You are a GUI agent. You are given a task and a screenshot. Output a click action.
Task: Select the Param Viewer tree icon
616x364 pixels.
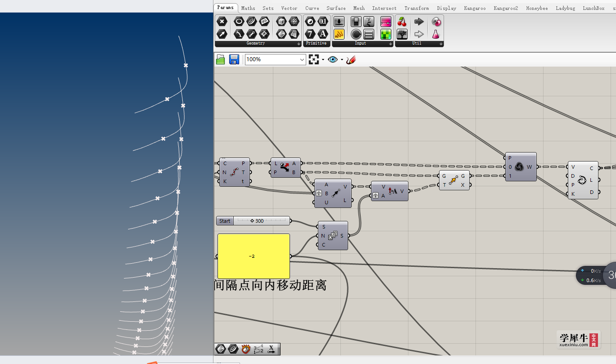402,34
